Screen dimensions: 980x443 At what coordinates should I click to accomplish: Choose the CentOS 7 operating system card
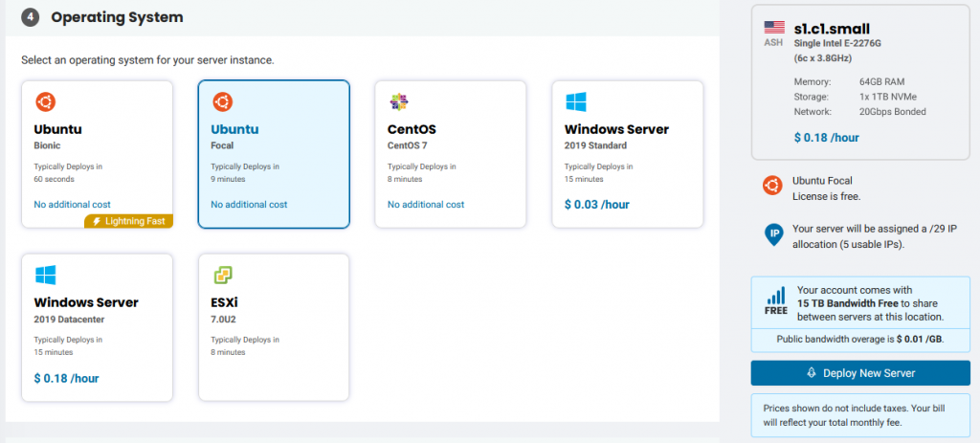click(x=451, y=154)
